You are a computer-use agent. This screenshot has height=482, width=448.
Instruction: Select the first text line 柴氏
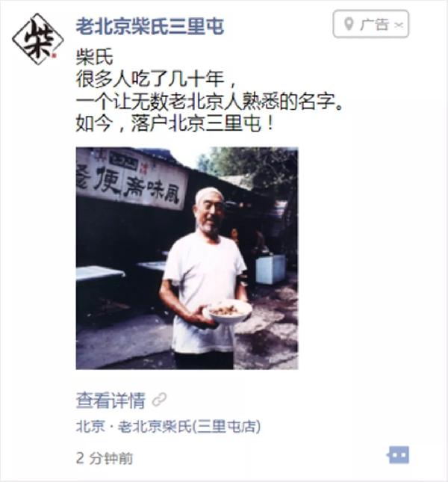[x=94, y=58]
